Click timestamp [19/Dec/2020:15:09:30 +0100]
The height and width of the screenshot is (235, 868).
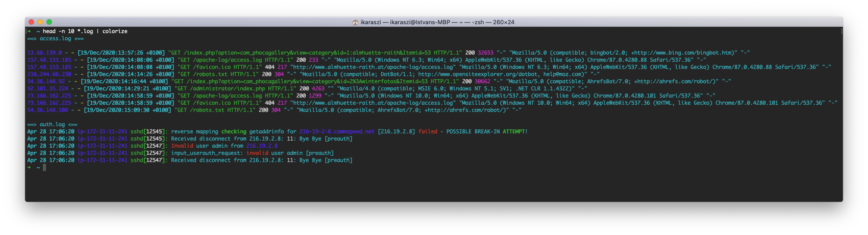coord(127,110)
